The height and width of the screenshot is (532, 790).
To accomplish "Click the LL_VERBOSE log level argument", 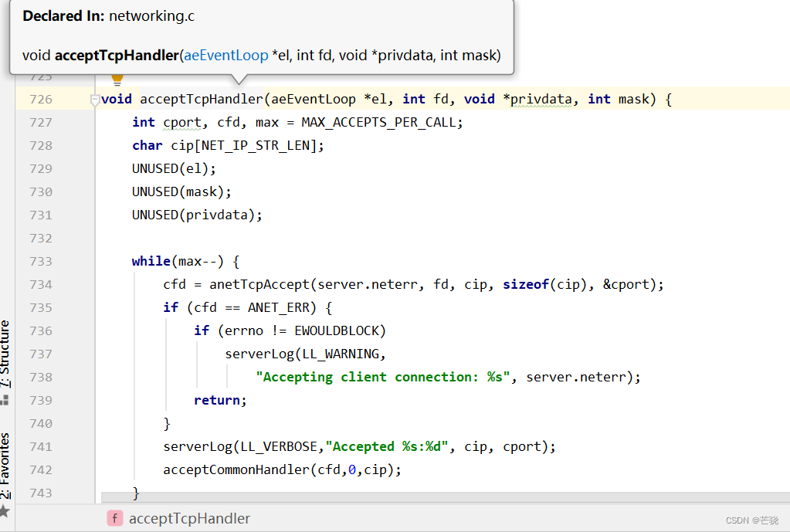I will [x=279, y=447].
